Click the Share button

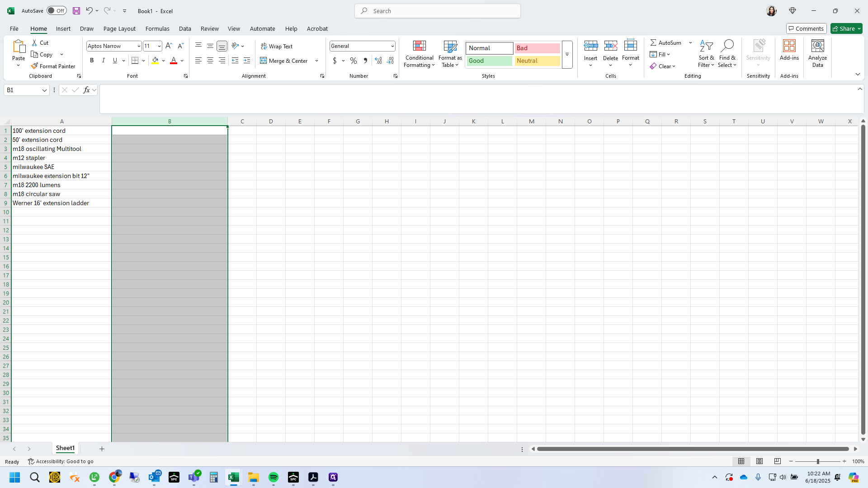click(846, 28)
